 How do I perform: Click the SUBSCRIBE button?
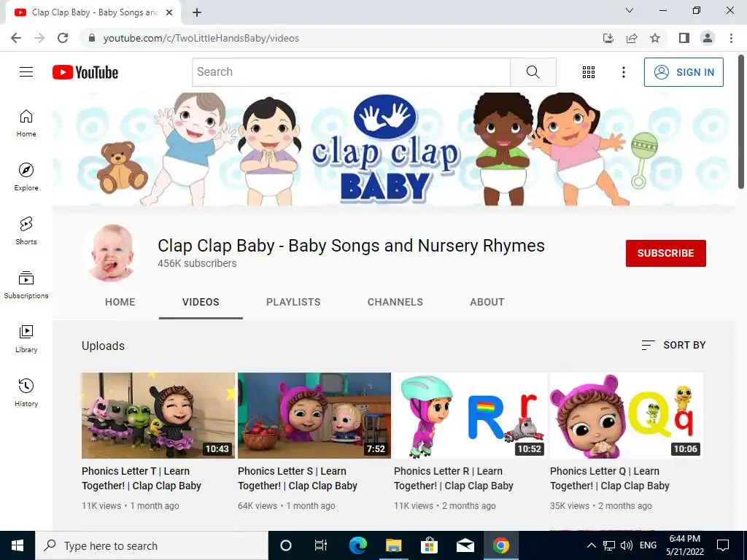665,253
